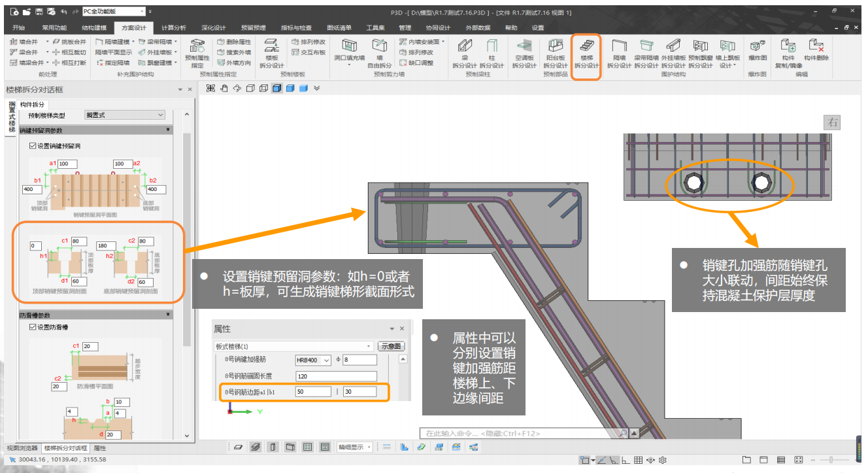Click the 阳台板拆分设计 balcony slab icon
The image size is (868, 473).
pos(555,52)
